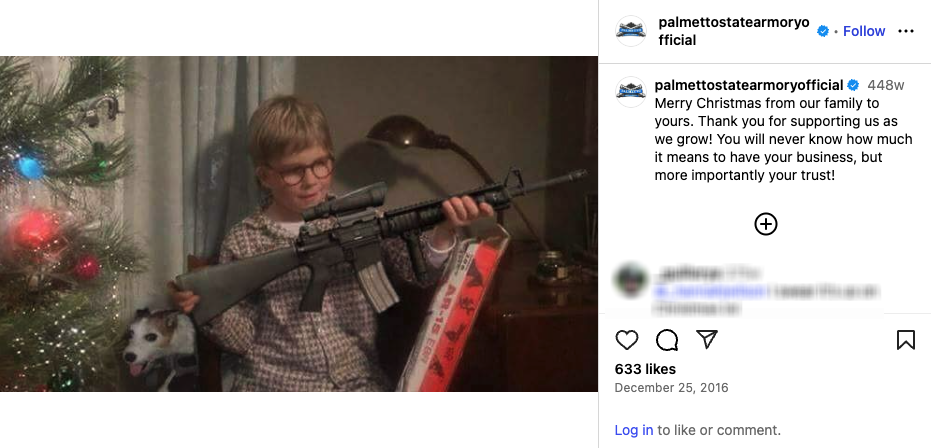View the 633 likes list

645,369
